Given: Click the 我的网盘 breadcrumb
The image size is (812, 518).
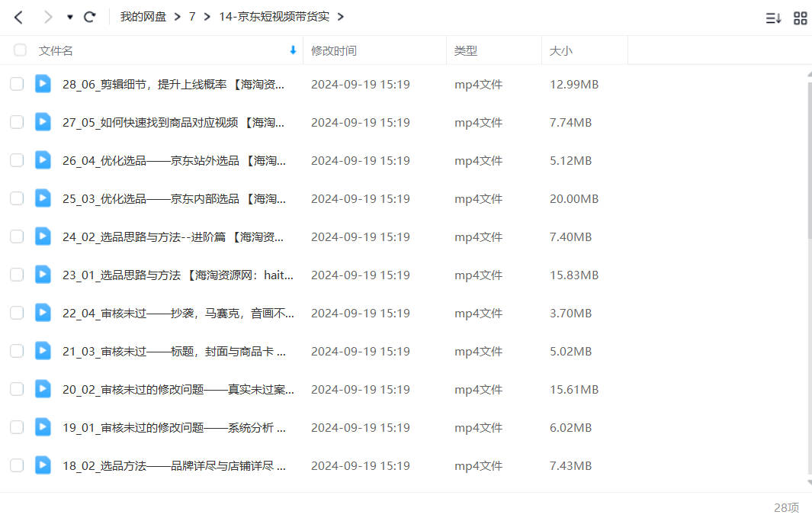Looking at the screenshot, I should click(x=143, y=17).
